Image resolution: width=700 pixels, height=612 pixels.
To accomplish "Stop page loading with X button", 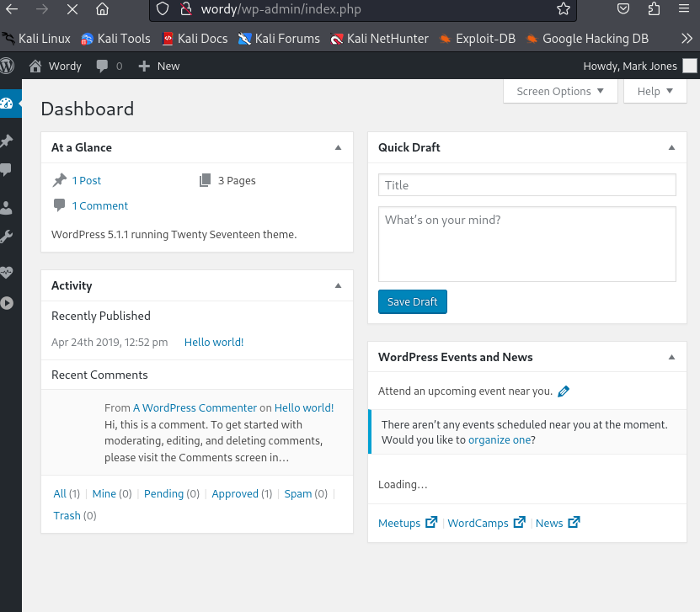I will click(72, 9).
